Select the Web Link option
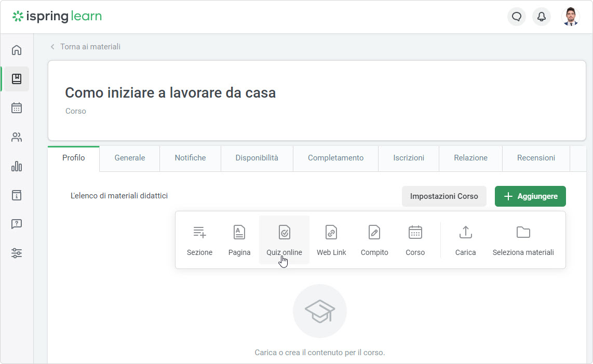Screen dimensions: 593x364 point(331,240)
